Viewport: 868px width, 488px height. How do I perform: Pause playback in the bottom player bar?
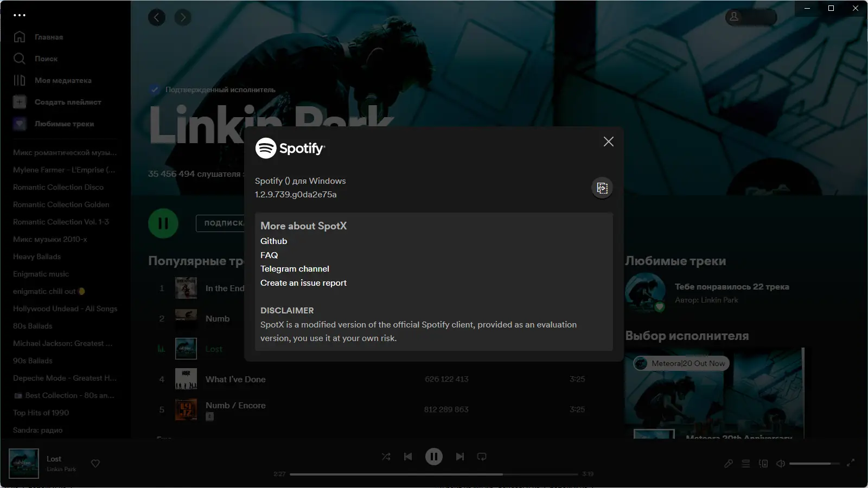(x=434, y=457)
